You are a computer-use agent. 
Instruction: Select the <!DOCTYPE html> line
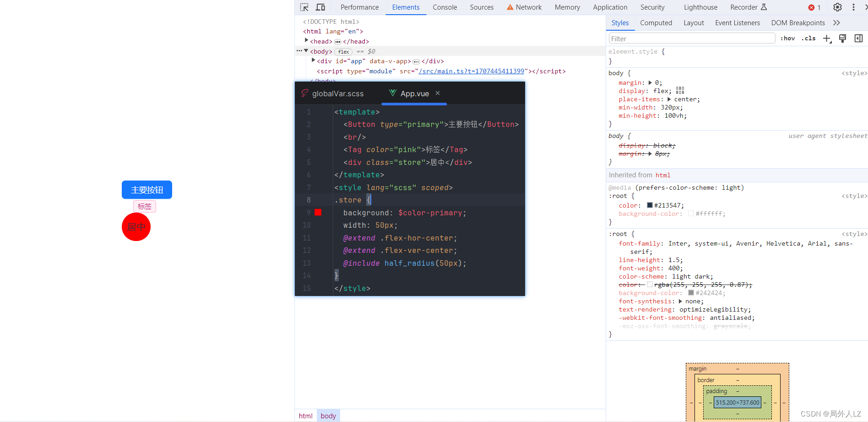(331, 22)
